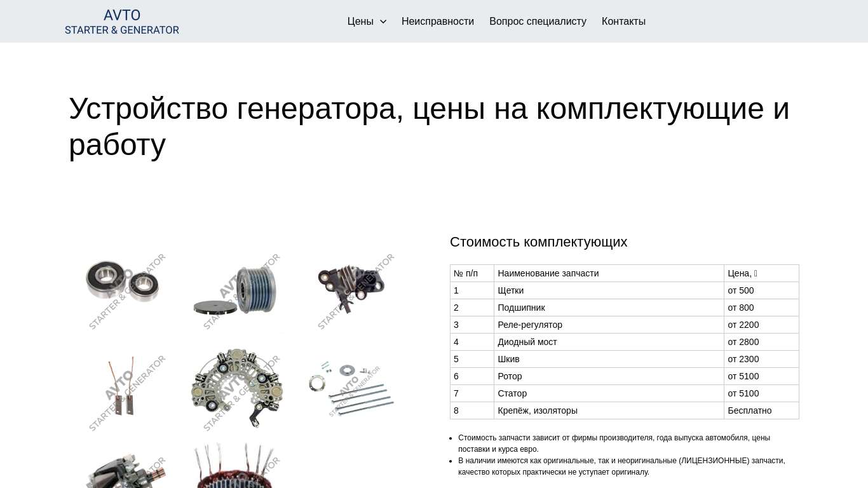Viewport: 868px width, 488px height.
Task: Expand the Цены dropdown chevron
Action: (383, 22)
